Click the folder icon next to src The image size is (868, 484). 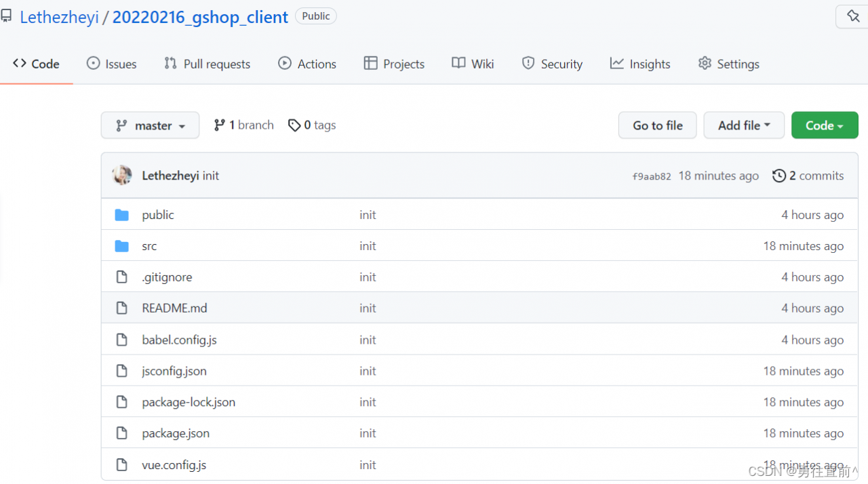(122, 246)
